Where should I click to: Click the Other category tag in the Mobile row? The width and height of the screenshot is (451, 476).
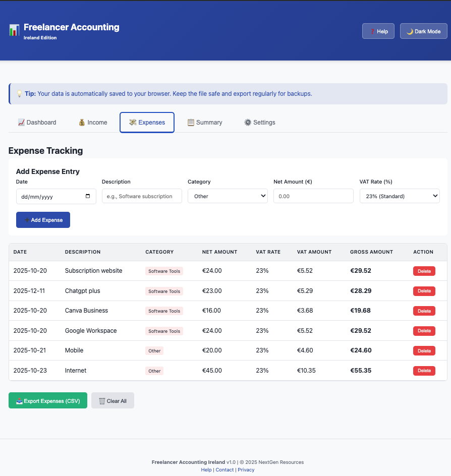(154, 350)
